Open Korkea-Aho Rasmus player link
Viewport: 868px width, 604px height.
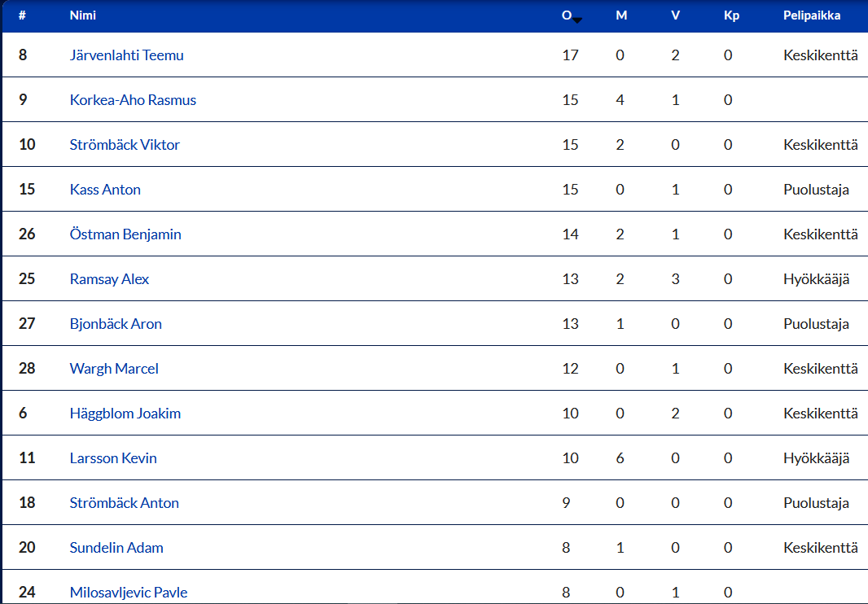[133, 100]
